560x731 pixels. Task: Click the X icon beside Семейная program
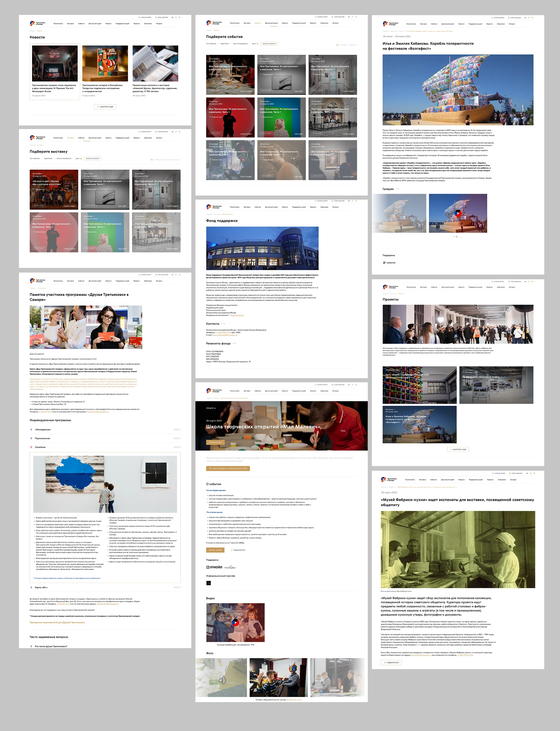point(31,447)
